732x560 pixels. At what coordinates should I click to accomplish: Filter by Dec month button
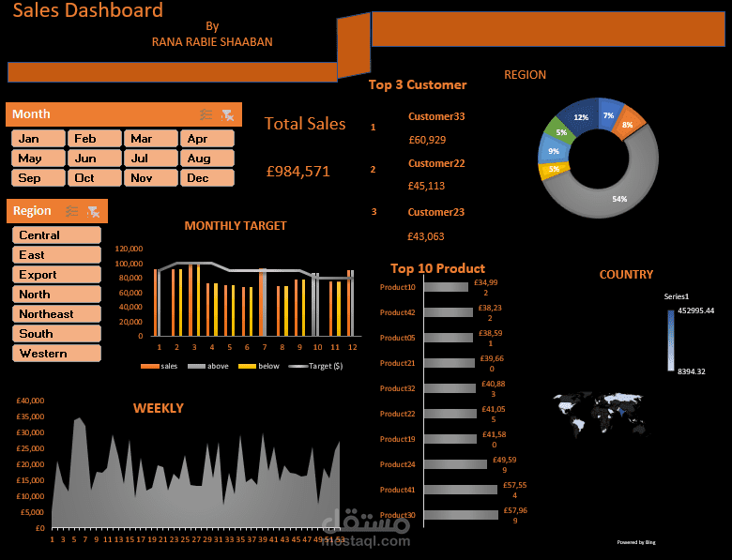coord(207,178)
